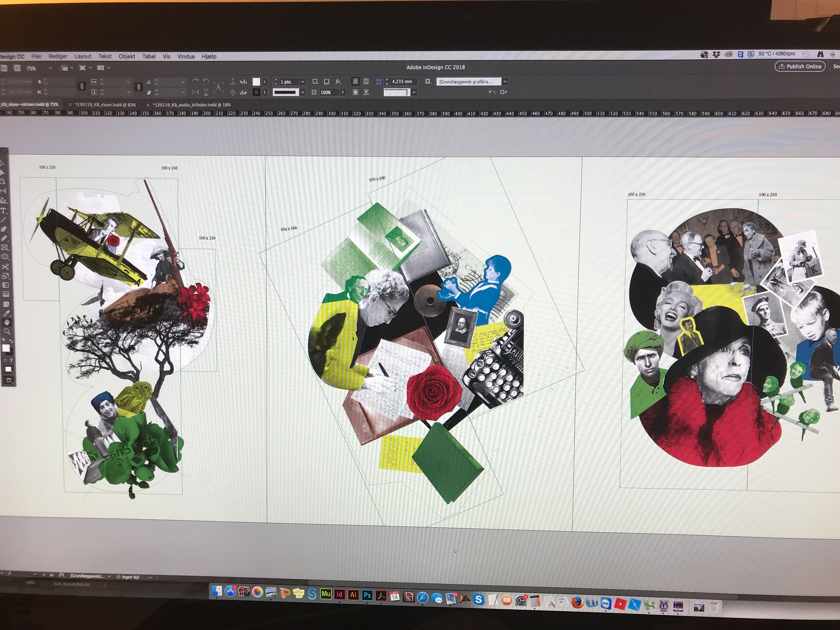840x630 pixels.
Task: Click the fill color swatch in toolbox
Action: [x=6, y=348]
